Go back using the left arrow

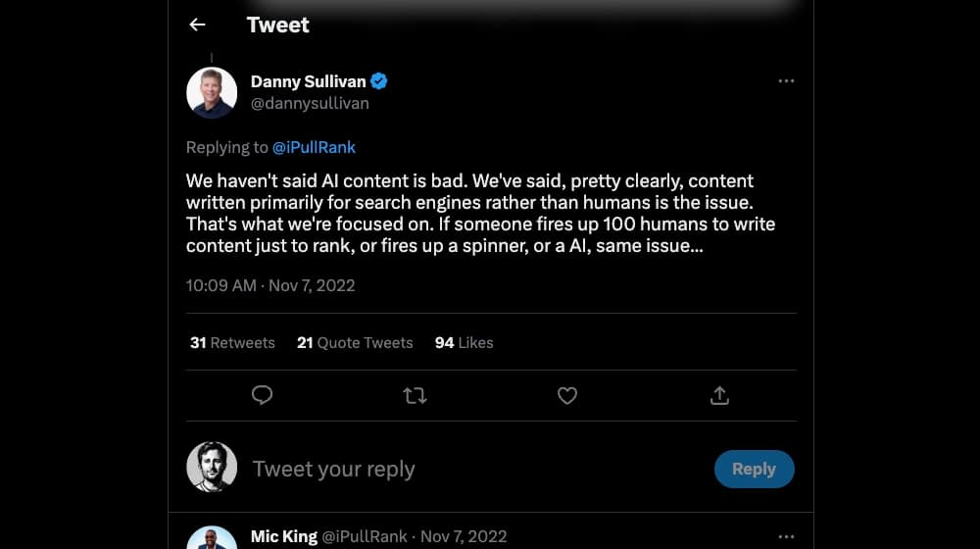(198, 25)
